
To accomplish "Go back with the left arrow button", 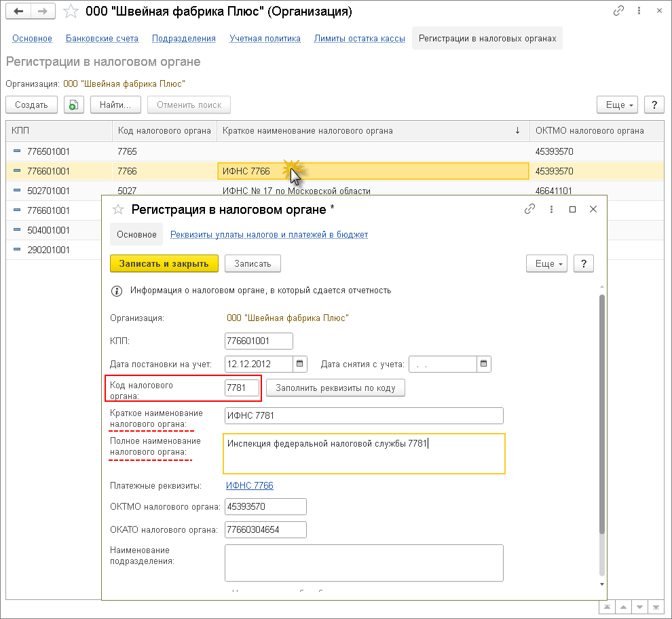I will [18, 11].
